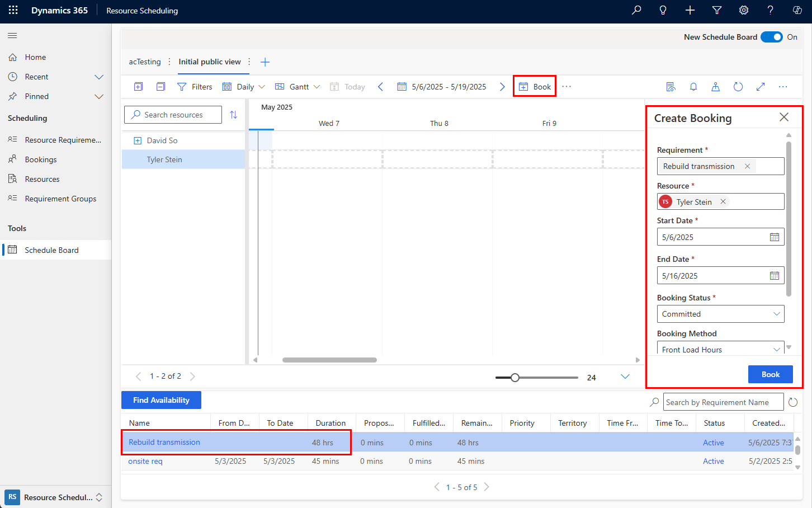Click the expand all panes icon
This screenshot has height=508, width=812.
138,86
